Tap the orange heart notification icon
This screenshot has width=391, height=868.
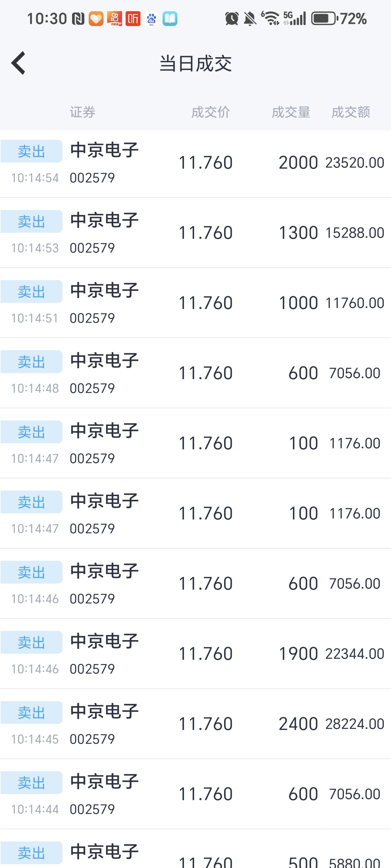[x=96, y=19]
